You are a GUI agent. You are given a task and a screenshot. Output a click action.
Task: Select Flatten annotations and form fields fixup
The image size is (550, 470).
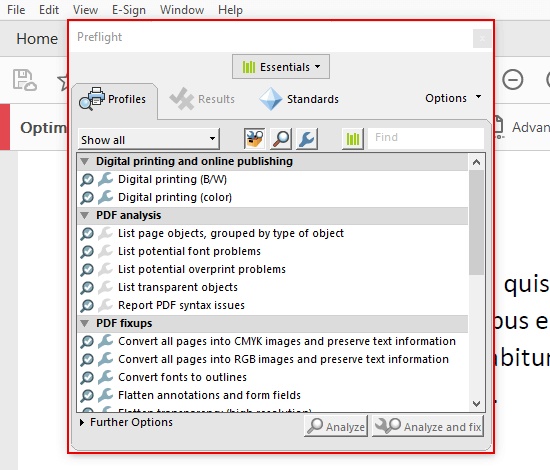[x=272, y=395]
